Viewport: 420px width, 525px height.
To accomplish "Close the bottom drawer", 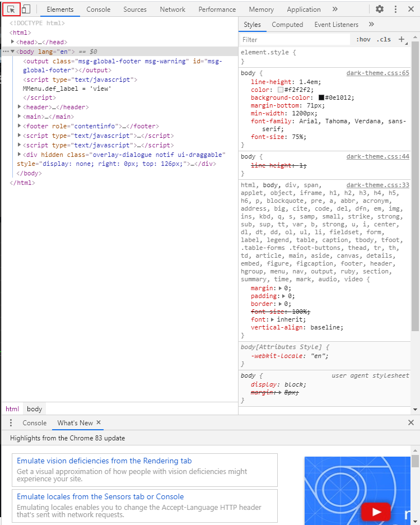I will (x=411, y=422).
